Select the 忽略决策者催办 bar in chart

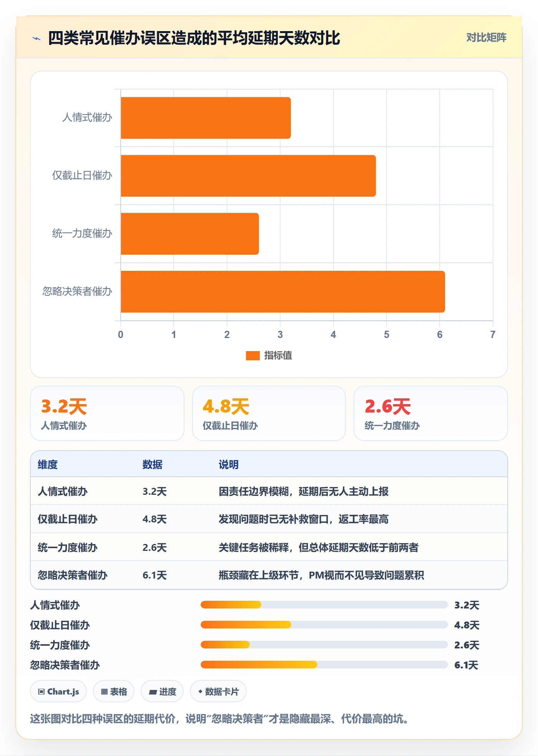[x=283, y=292]
